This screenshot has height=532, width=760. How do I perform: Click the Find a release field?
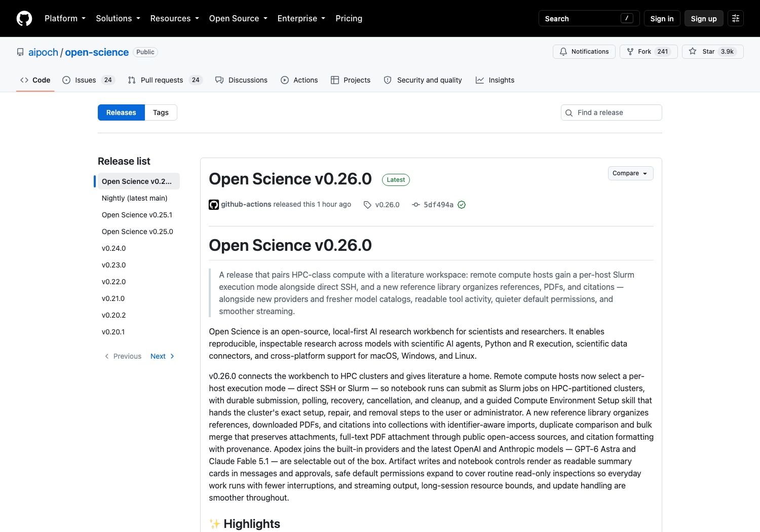point(612,112)
